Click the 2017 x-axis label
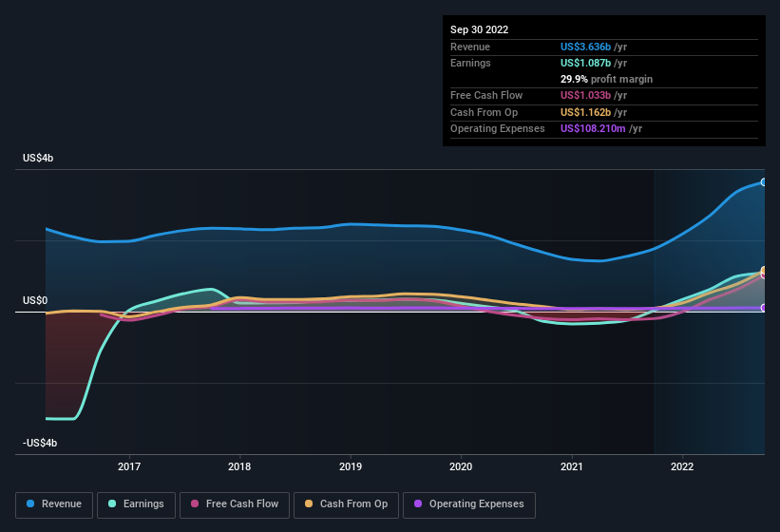Screen dimensions: 780x532 coord(129,466)
